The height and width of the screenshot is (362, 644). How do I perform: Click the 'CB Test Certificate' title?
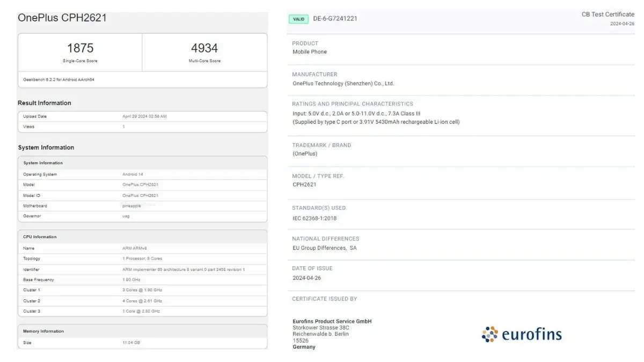[608, 14]
